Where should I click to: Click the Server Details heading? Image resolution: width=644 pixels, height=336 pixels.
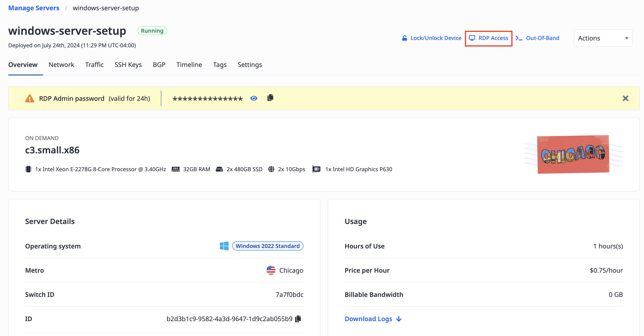[x=50, y=221]
